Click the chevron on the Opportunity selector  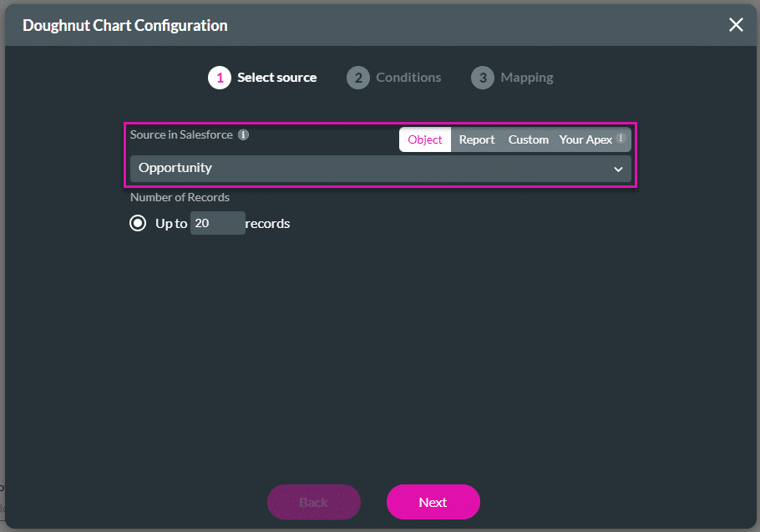click(x=618, y=169)
